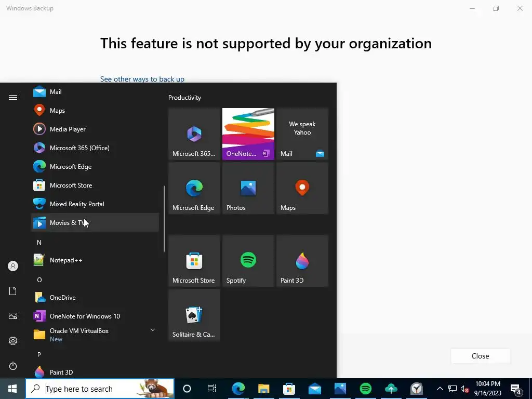Launch Movies & TV app
The image size is (532, 399).
coord(95,222)
